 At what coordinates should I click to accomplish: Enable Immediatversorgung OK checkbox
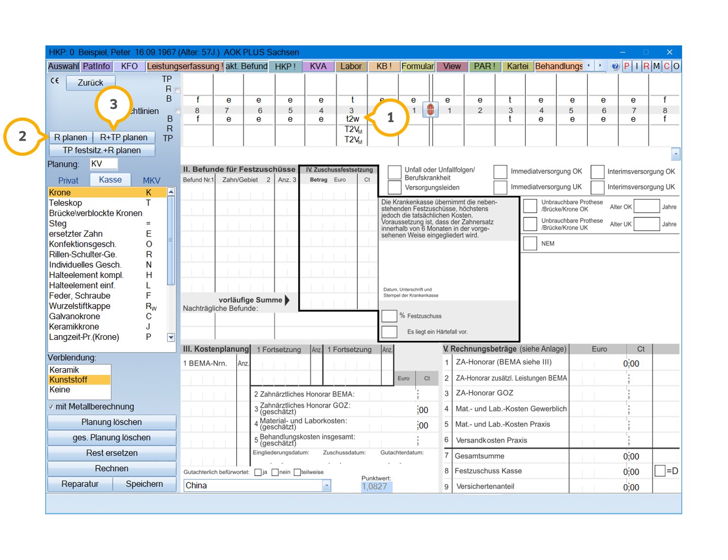(500, 172)
